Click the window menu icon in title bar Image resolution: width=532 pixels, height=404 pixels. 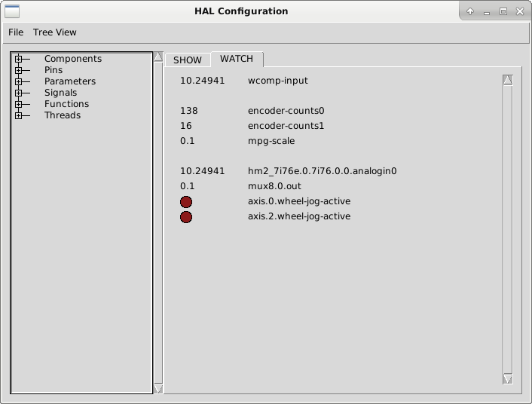point(12,11)
